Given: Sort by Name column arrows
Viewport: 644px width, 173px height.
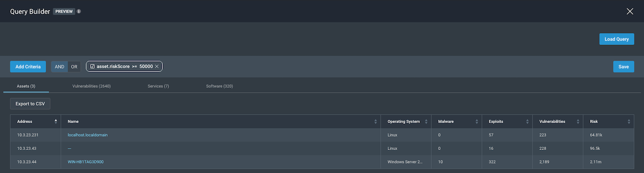Looking at the screenshot, I should [376, 122].
